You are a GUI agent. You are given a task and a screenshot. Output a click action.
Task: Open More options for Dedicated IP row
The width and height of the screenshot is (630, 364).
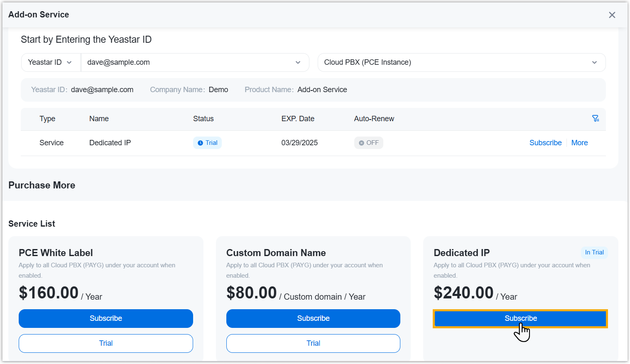[x=579, y=143]
